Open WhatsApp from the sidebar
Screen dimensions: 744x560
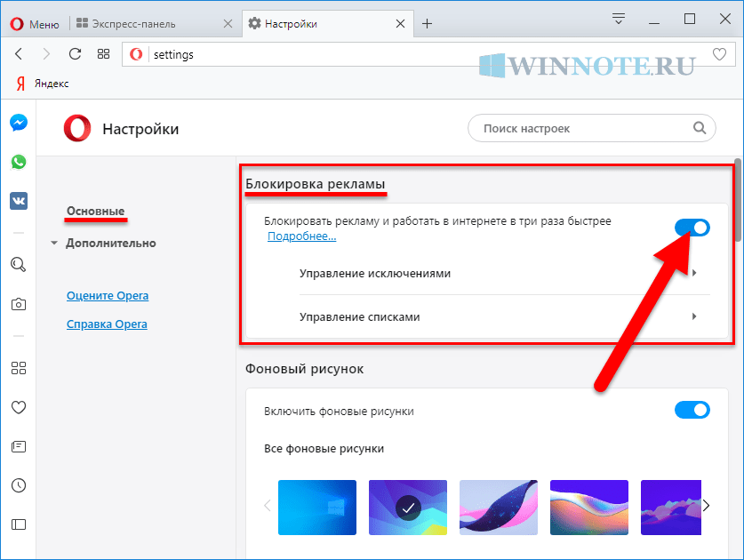coord(19,162)
